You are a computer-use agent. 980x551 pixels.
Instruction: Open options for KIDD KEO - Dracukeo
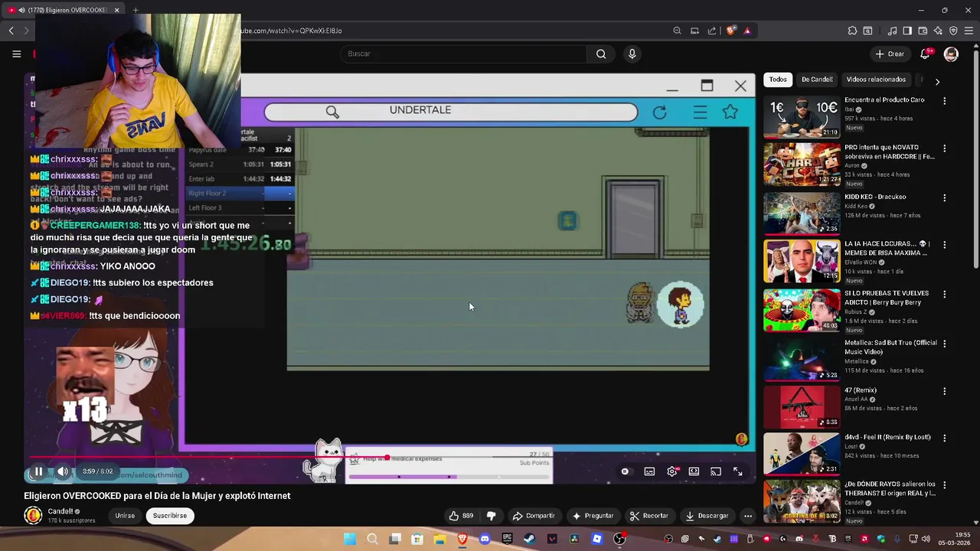pos(944,197)
